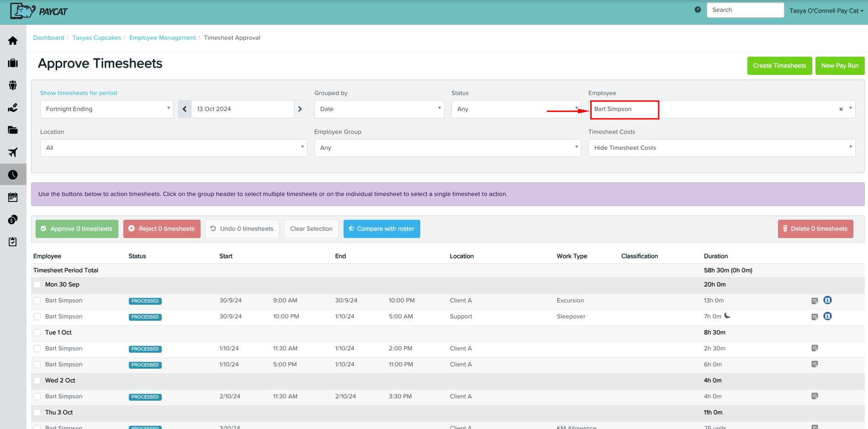Click the New Pay Run button
The height and width of the screenshot is (429, 868).
click(x=840, y=65)
